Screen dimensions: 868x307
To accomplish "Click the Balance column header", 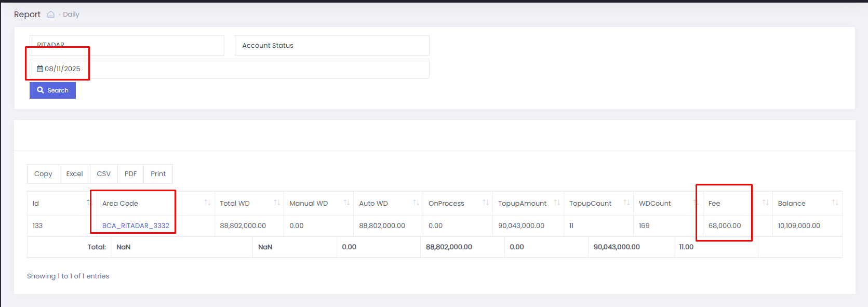I will [x=807, y=204].
